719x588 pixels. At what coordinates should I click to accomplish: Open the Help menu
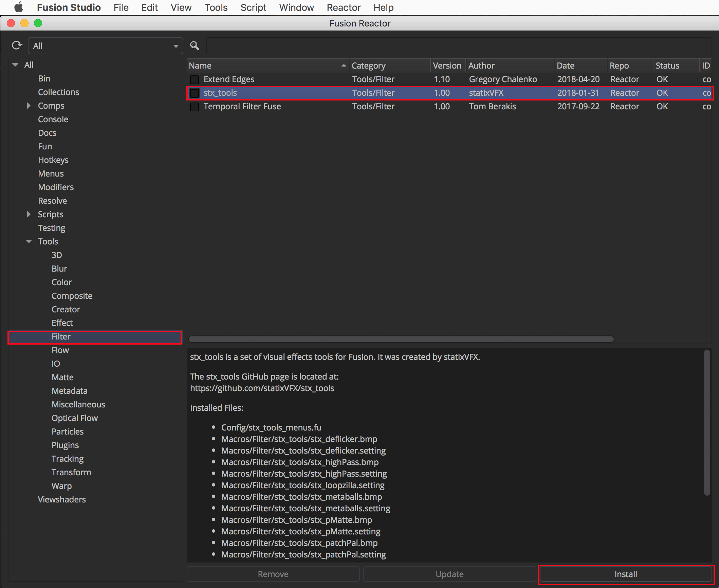383,7
